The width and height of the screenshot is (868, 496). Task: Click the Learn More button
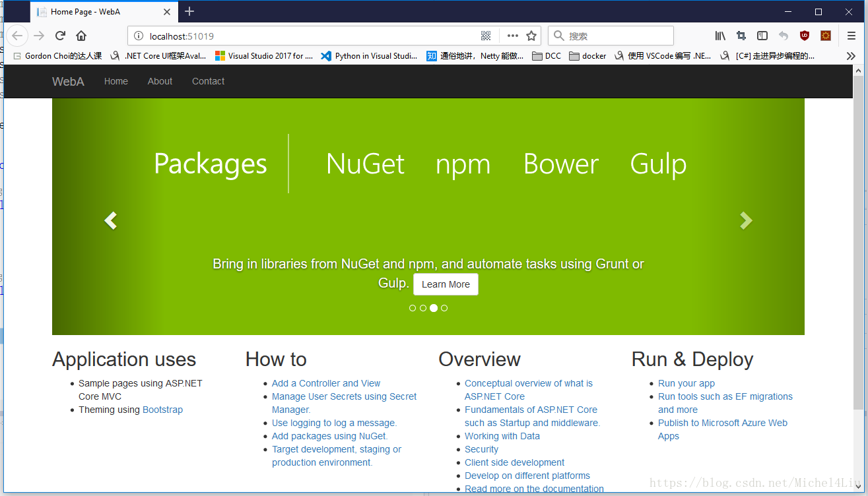(x=446, y=284)
